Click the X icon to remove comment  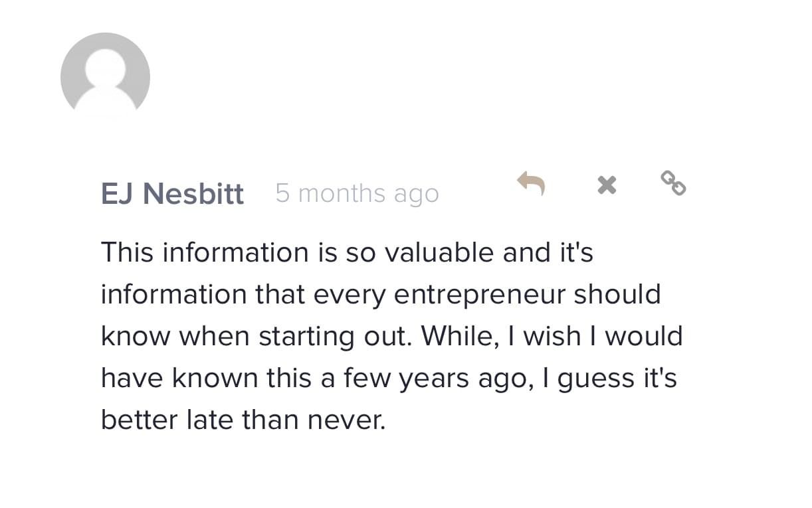[x=607, y=185]
